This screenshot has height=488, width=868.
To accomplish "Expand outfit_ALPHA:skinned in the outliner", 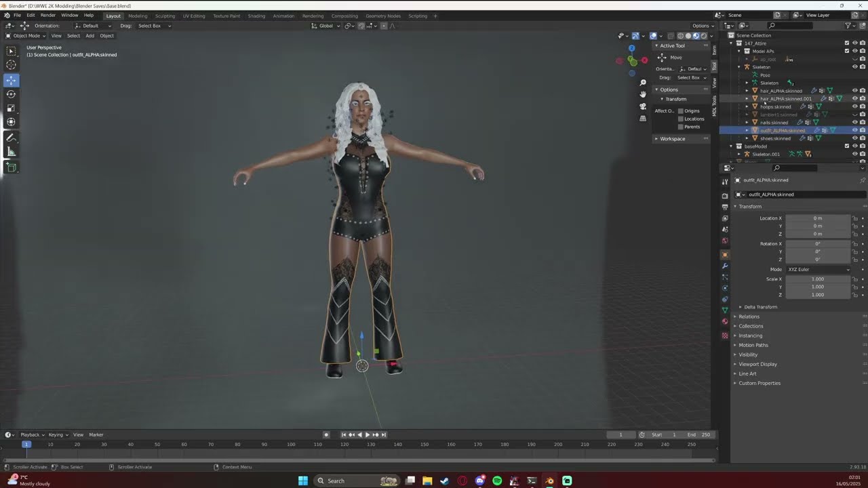I will point(747,130).
